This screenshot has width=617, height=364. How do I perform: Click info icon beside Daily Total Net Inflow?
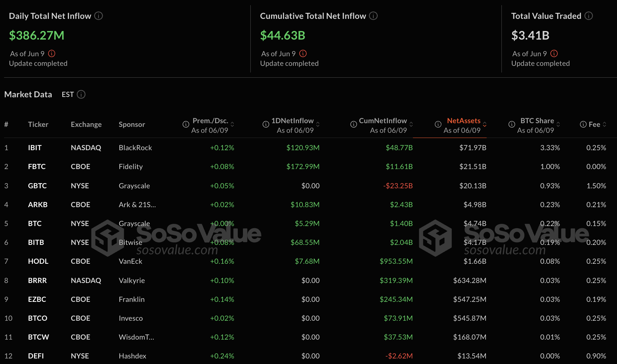pyautogui.click(x=99, y=16)
